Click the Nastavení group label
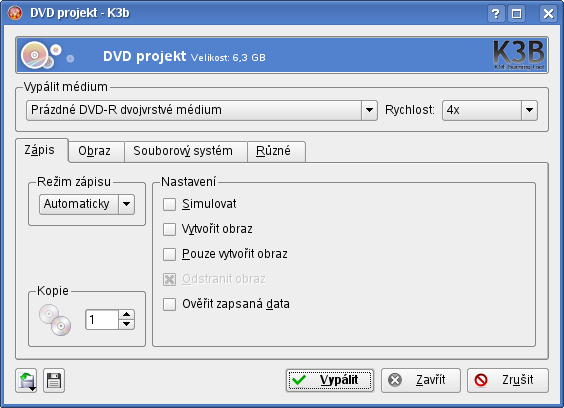 coord(188,182)
